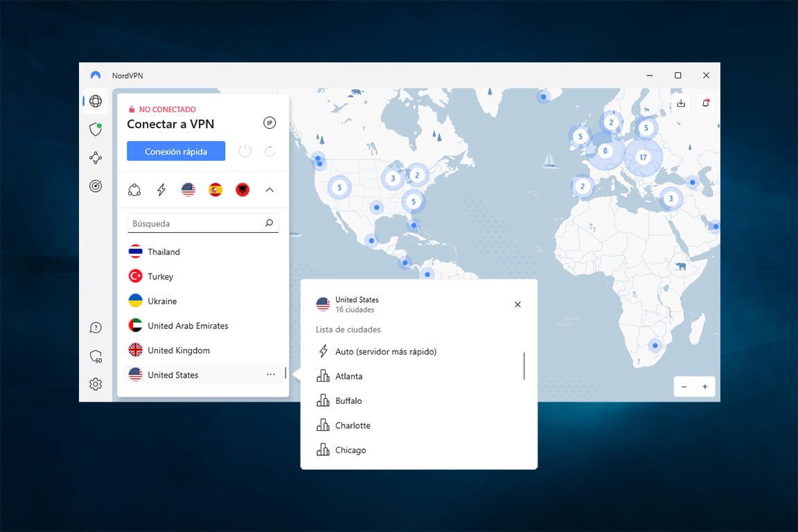Click the city list popup scrollbar
This screenshot has height=532, width=798.
coord(524,366)
